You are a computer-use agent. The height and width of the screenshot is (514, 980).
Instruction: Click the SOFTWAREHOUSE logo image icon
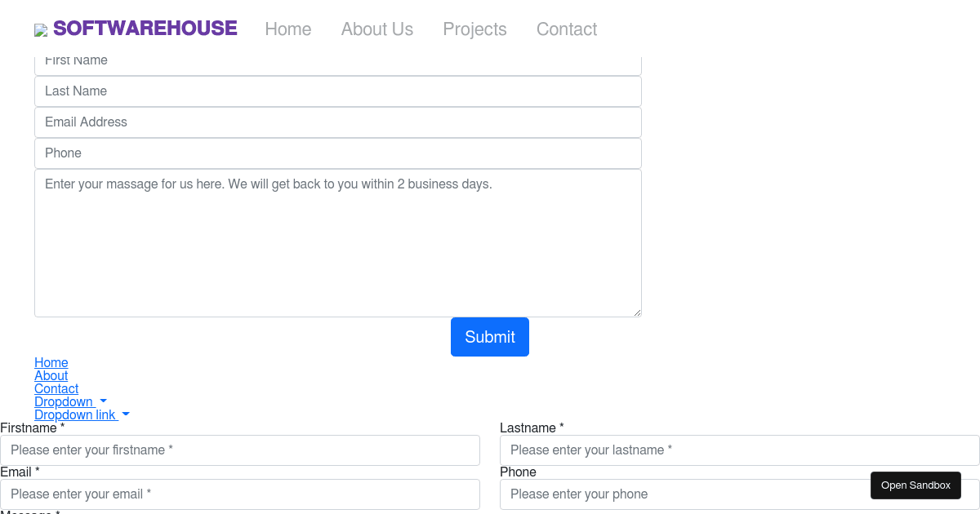click(x=41, y=29)
